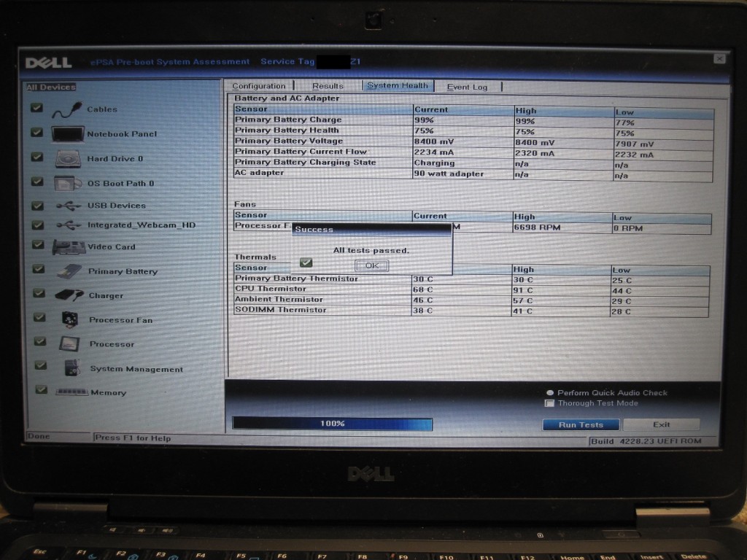This screenshot has width=747, height=560.
Task: Click the 6698 RPM fan high value
Action: point(537,227)
